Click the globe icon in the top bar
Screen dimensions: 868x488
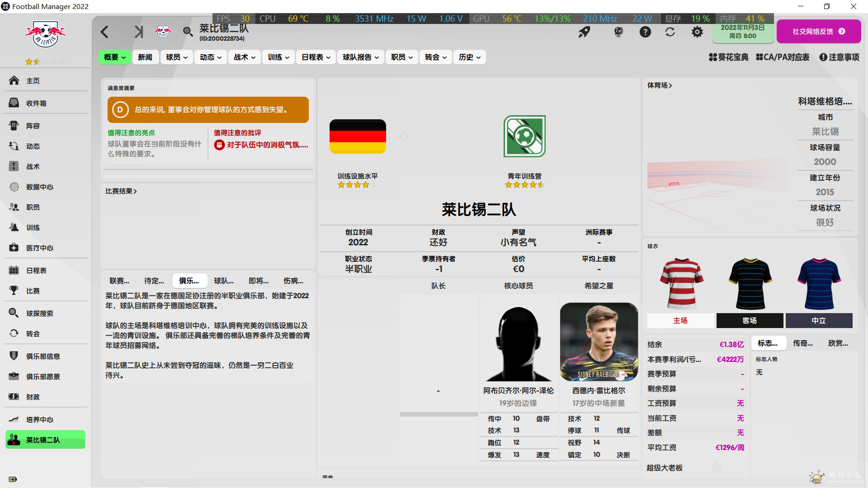pos(618,32)
